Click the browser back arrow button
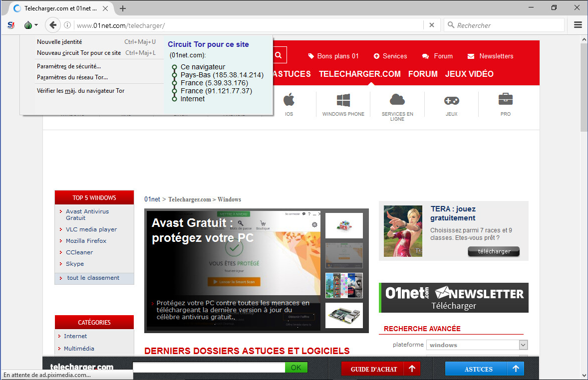The image size is (588, 380). (52, 25)
